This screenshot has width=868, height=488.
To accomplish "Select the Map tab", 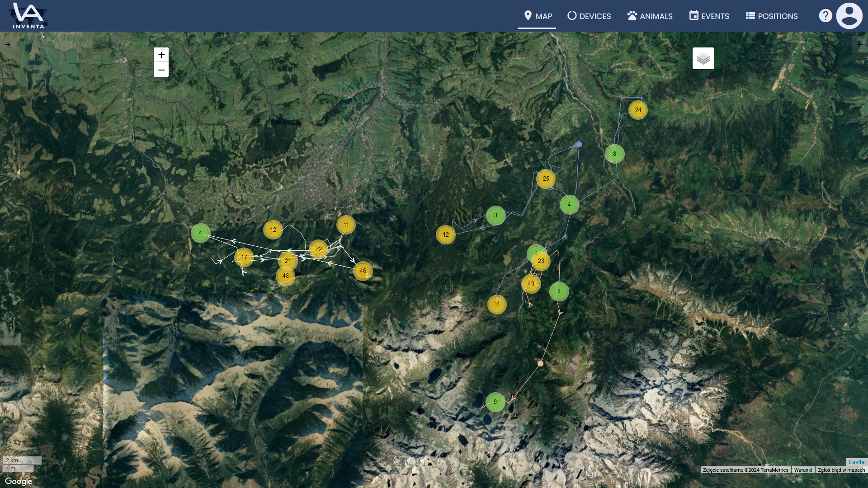I will pyautogui.click(x=538, y=16).
